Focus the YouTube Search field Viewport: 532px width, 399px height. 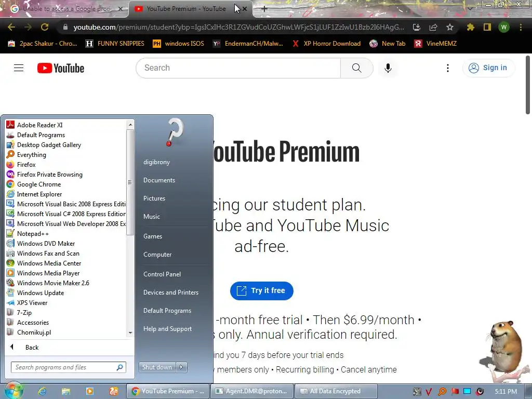click(238, 68)
